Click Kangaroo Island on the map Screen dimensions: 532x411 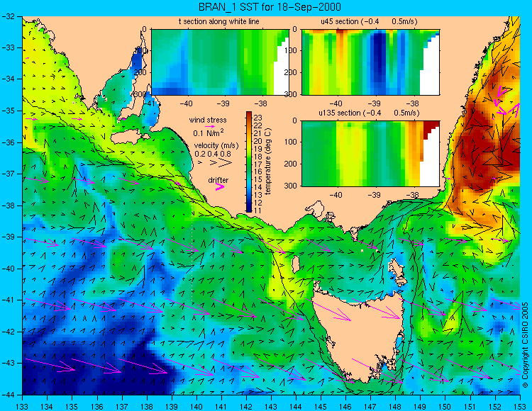pyautogui.click(x=130, y=137)
